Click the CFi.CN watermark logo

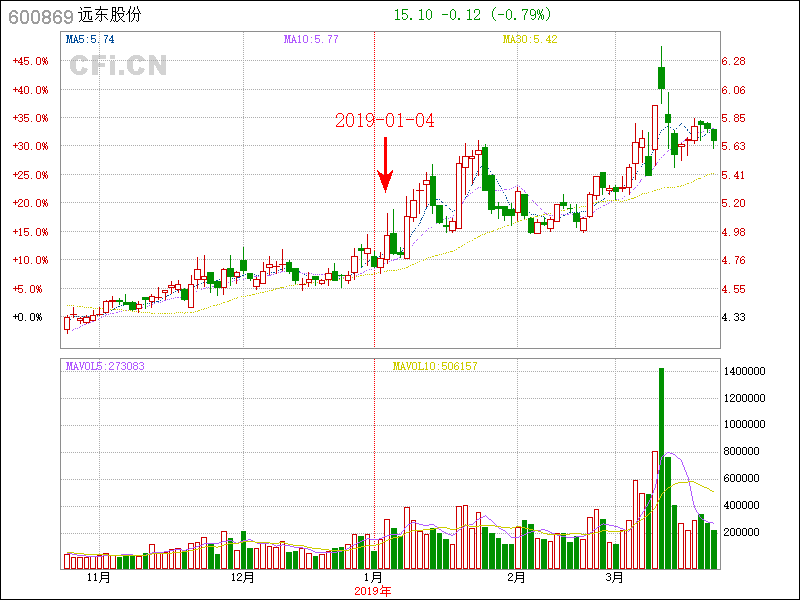point(118,66)
